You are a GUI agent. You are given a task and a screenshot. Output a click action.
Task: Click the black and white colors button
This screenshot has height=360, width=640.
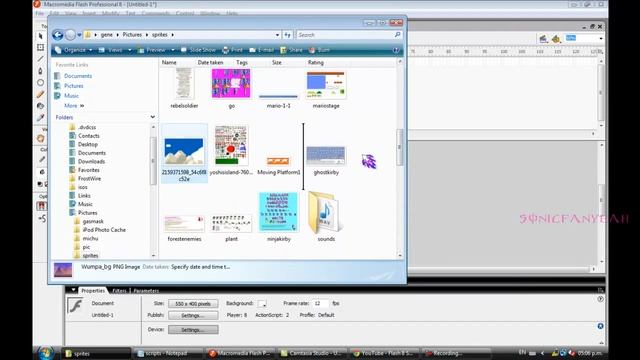click(x=40, y=184)
